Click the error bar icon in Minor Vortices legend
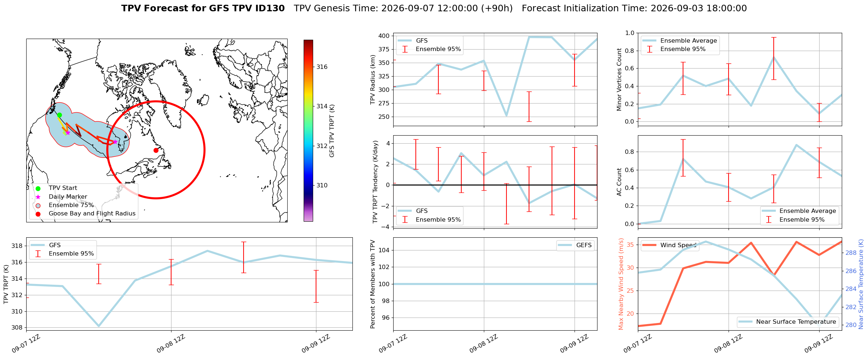 point(649,49)
